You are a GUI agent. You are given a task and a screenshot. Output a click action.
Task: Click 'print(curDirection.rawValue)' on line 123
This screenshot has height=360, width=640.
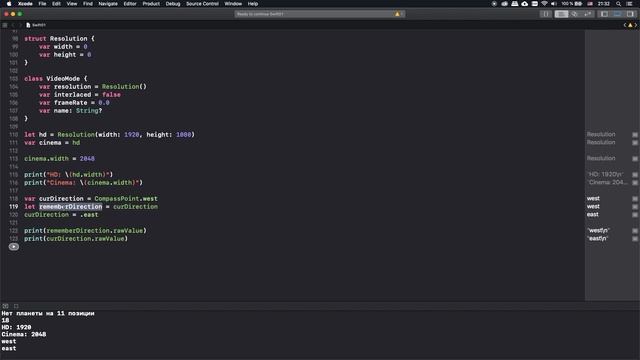[x=76, y=238]
